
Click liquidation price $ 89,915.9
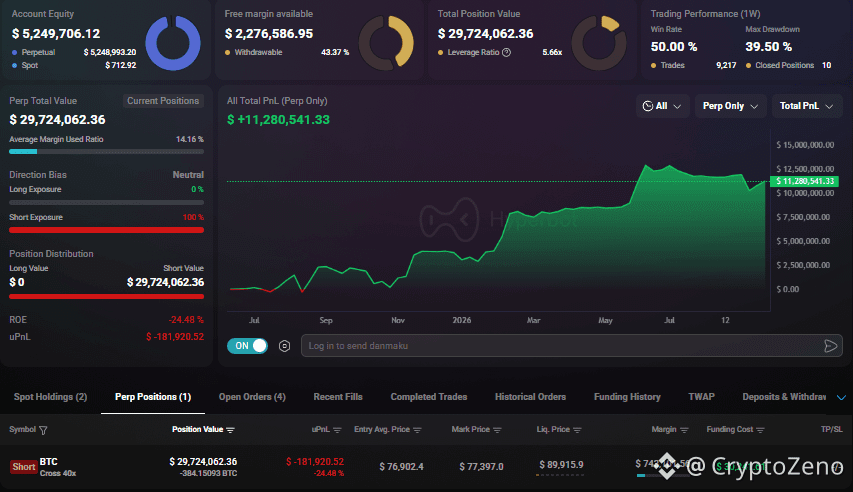[561, 465]
